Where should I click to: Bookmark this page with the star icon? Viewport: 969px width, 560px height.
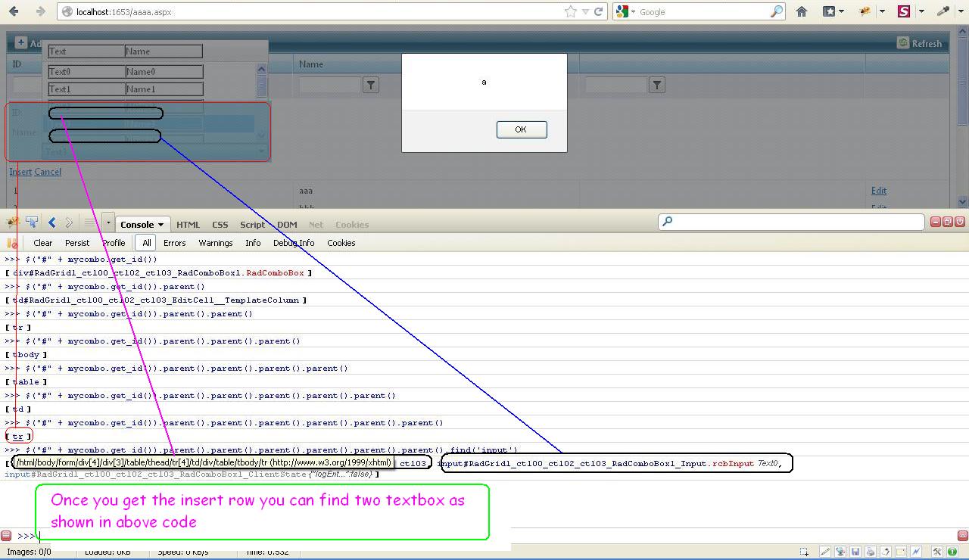click(x=570, y=11)
